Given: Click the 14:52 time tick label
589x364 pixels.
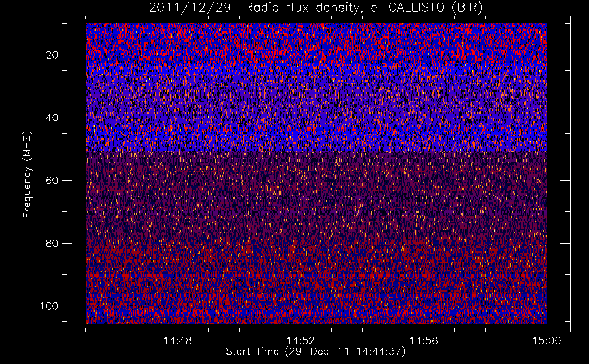Looking at the screenshot, I should coord(301,341).
